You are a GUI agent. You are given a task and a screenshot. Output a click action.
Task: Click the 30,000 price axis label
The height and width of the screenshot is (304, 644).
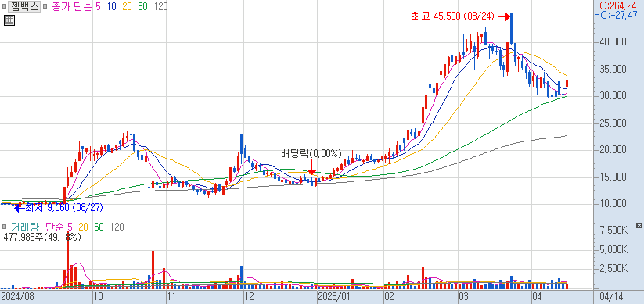[x=614, y=96]
